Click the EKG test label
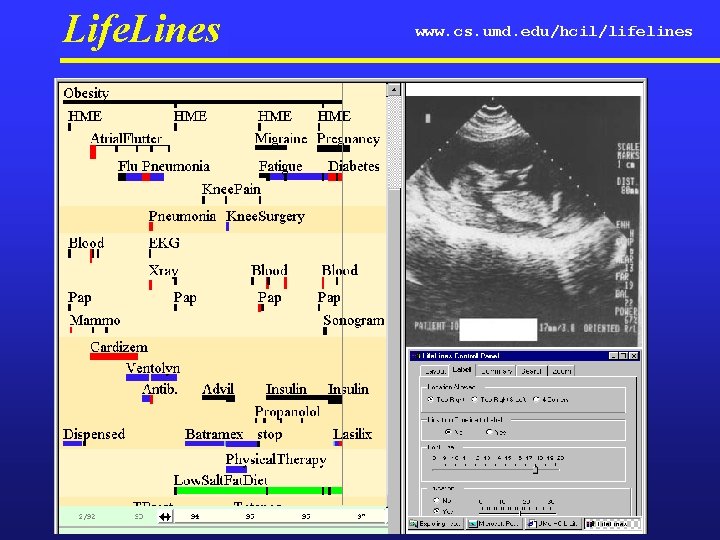 pos(164,242)
